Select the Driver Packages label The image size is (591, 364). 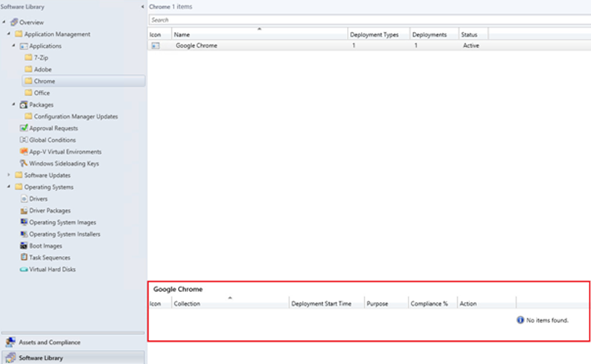point(50,210)
